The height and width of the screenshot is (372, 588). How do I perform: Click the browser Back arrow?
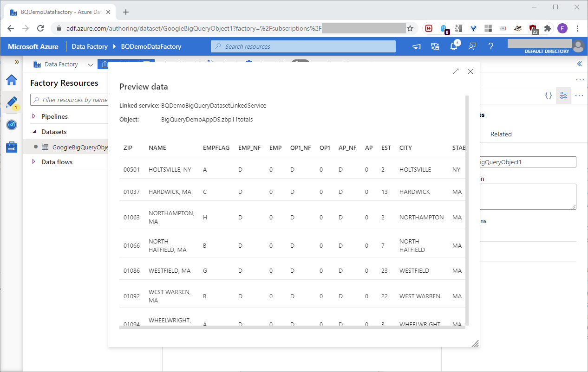(10, 28)
